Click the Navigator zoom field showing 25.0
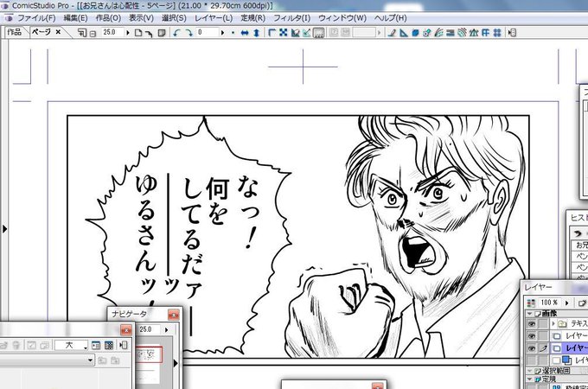 coord(149,329)
